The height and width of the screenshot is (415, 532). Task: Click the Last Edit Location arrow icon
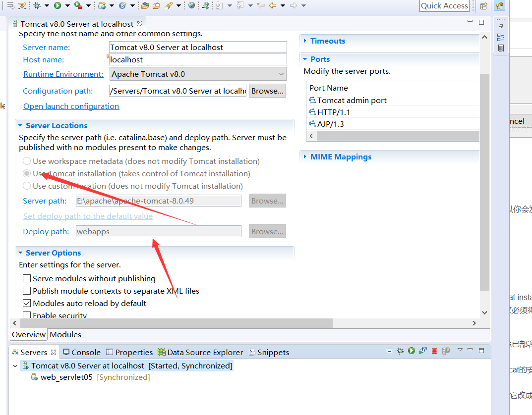(x=261, y=5)
